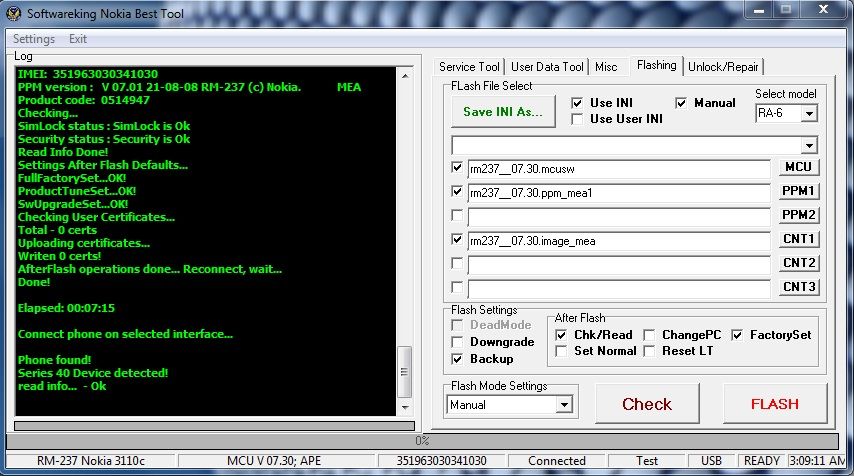854x476 pixels.
Task: Select the Flashing tab
Action: pos(656,65)
